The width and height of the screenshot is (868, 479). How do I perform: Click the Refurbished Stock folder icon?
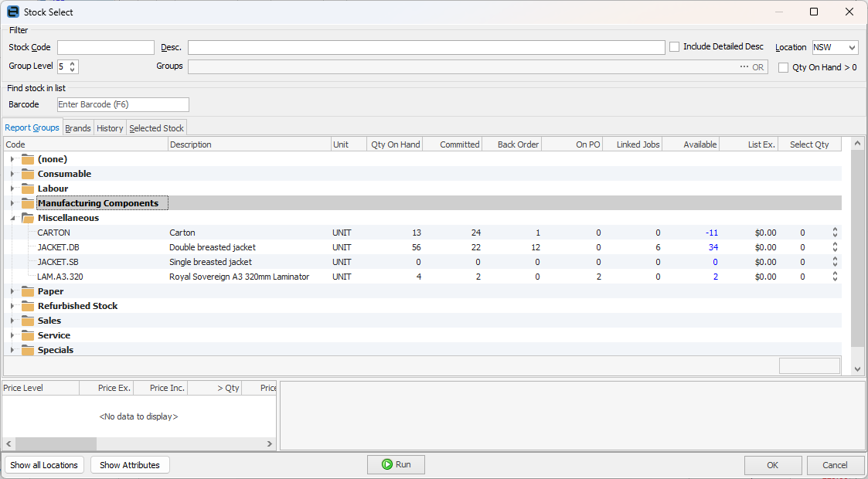pos(27,306)
